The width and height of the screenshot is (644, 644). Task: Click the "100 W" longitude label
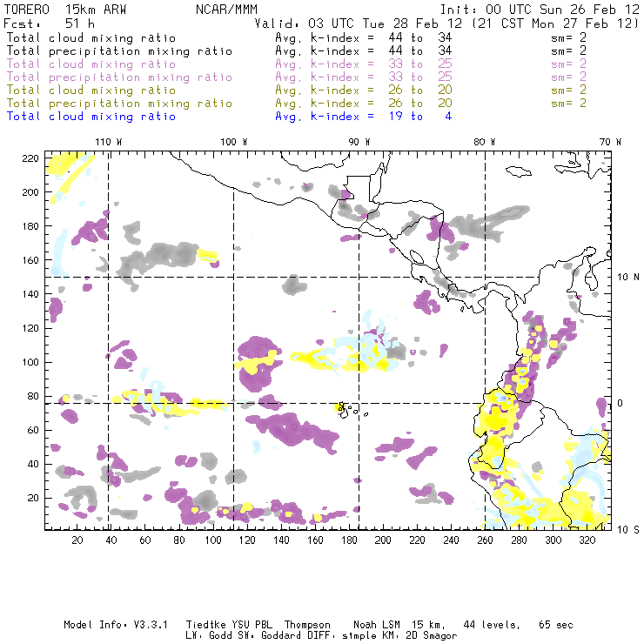(x=234, y=142)
